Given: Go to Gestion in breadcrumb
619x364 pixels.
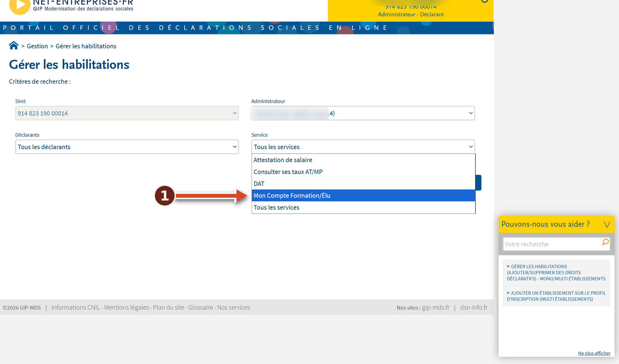Looking at the screenshot, I should click(38, 46).
